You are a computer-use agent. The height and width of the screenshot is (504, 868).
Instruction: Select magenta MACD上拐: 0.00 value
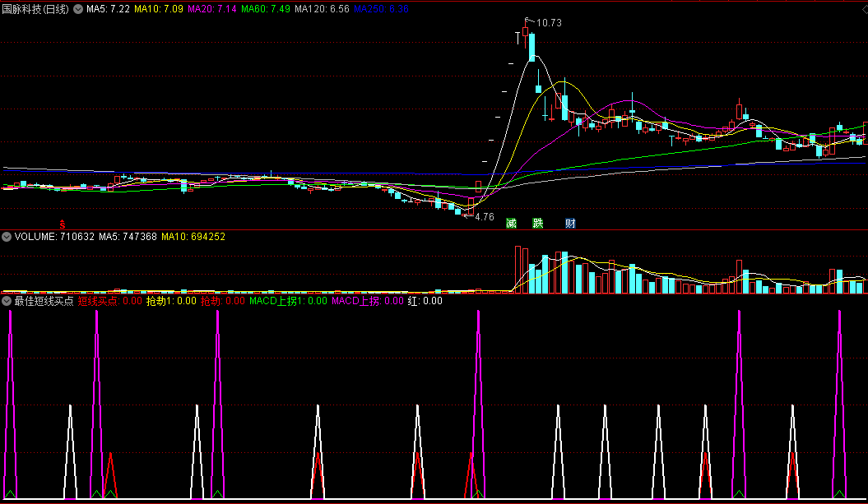(x=368, y=301)
